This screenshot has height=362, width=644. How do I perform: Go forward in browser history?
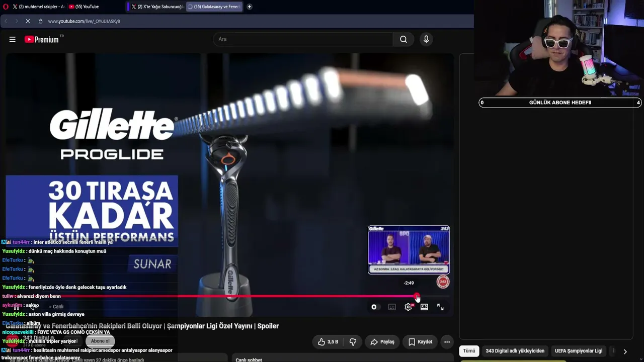(x=16, y=21)
